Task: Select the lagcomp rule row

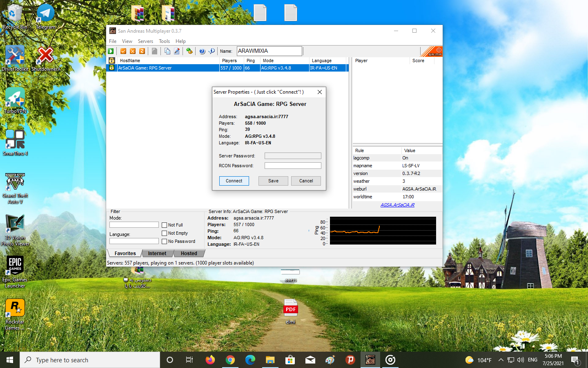Action: point(397,158)
